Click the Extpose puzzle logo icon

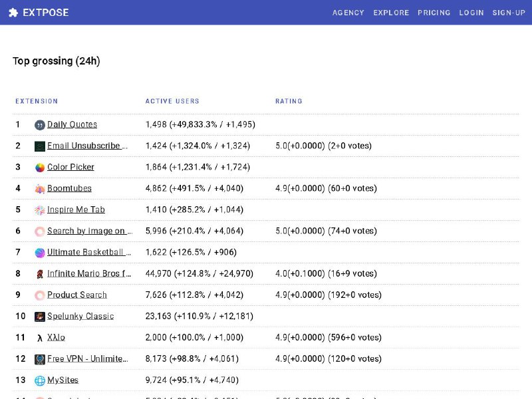click(x=13, y=13)
